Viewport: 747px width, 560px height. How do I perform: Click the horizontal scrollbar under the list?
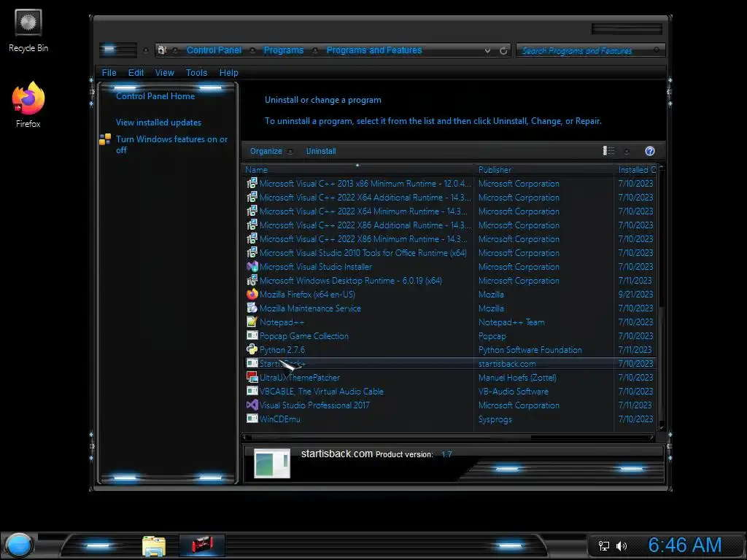pos(448,437)
